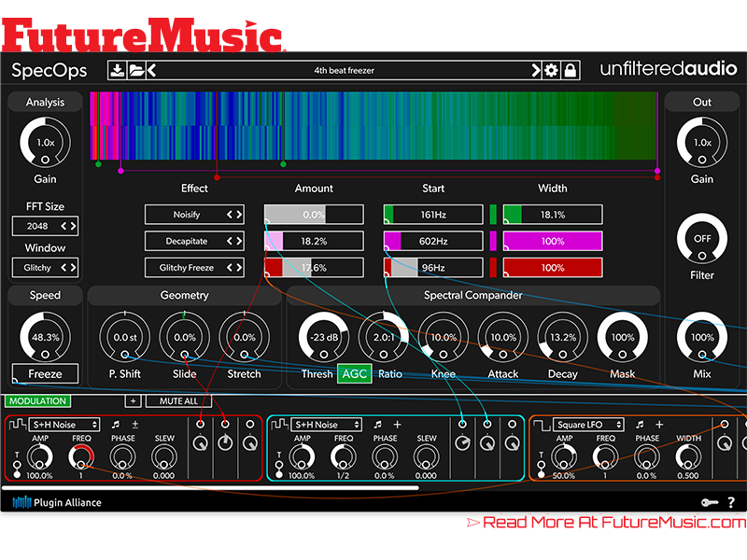Open the cyan modulator's S+H Noise dropdown
The width and height of the screenshot is (747, 560).
click(x=326, y=425)
